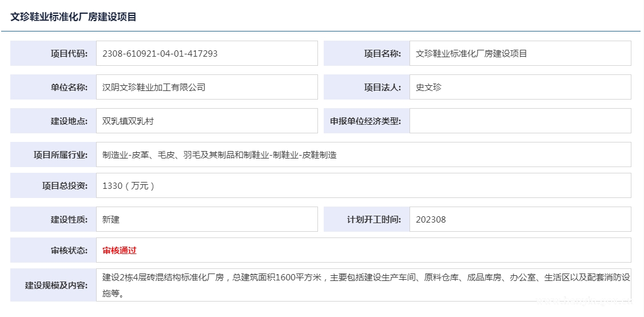644x317 pixels.
Task: Click the empty 申报单位经济类型 value field
Action: point(520,121)
